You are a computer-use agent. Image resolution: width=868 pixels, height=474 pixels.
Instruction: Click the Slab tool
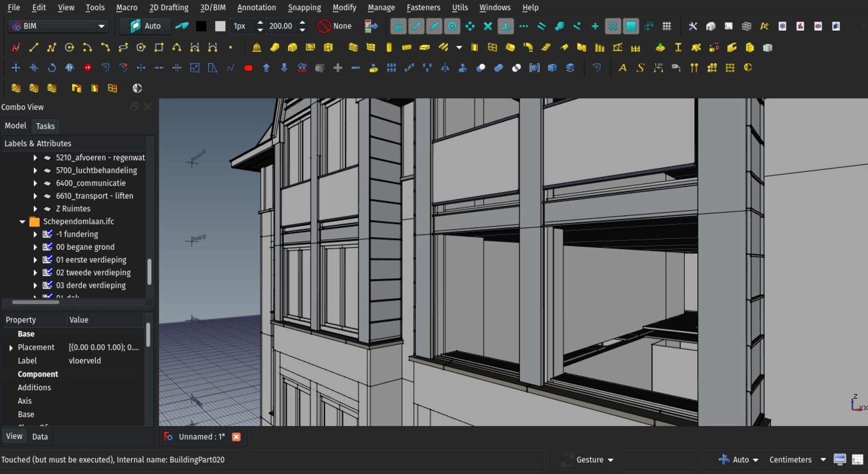[425, 47]
